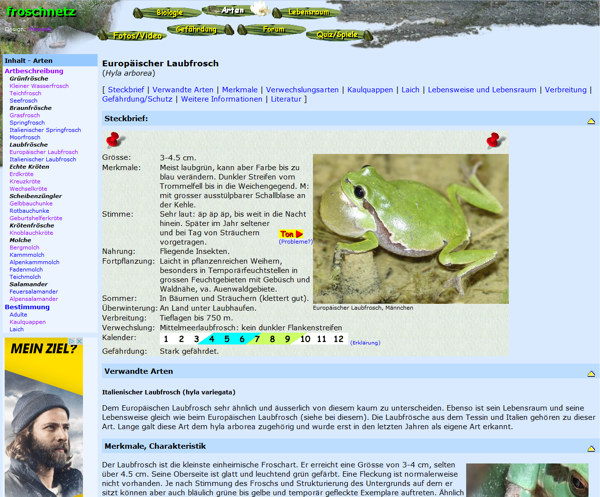Viewport: 600px width, 497px height.
Task: Select Italienischer Laubfrosch in sidebar
Action: click(43, 159)
